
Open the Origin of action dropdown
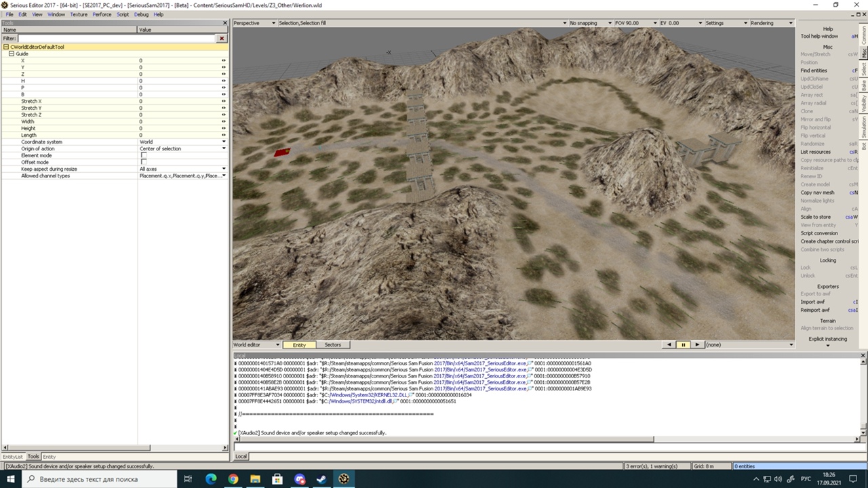tap(183, 148)
